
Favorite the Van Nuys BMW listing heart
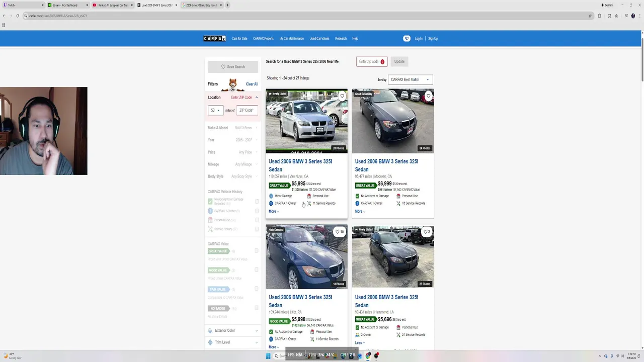click(342, 96)
